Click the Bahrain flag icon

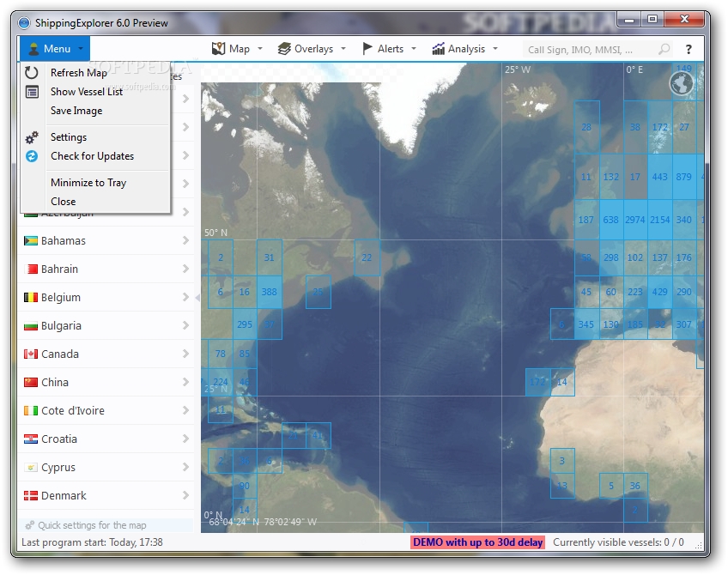[x=31, y=269]
